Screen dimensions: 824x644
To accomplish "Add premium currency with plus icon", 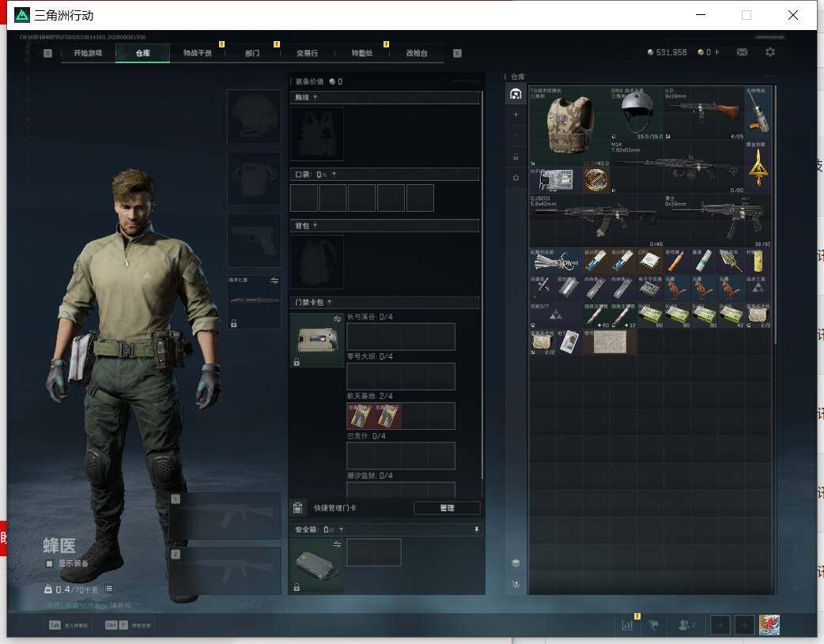I will click(x=716, y=52).
